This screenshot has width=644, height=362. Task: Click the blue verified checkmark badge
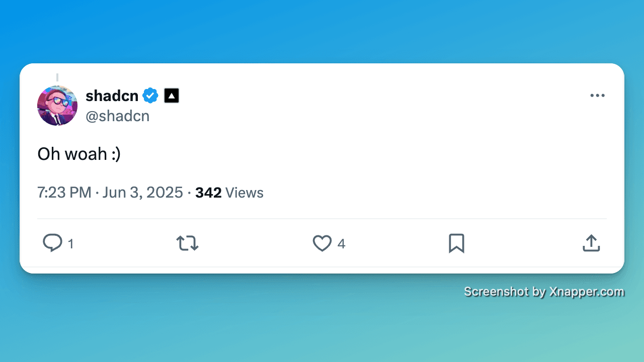point(150,95)
